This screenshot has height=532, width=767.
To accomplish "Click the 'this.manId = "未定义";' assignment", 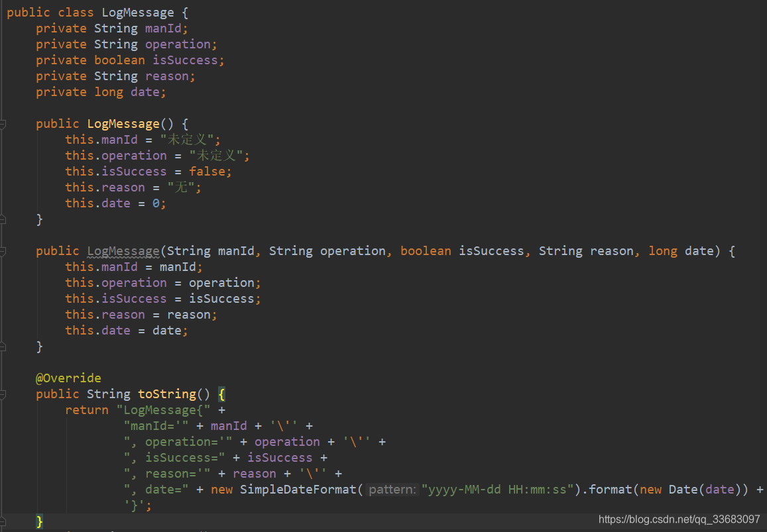I will click(143, 140).
